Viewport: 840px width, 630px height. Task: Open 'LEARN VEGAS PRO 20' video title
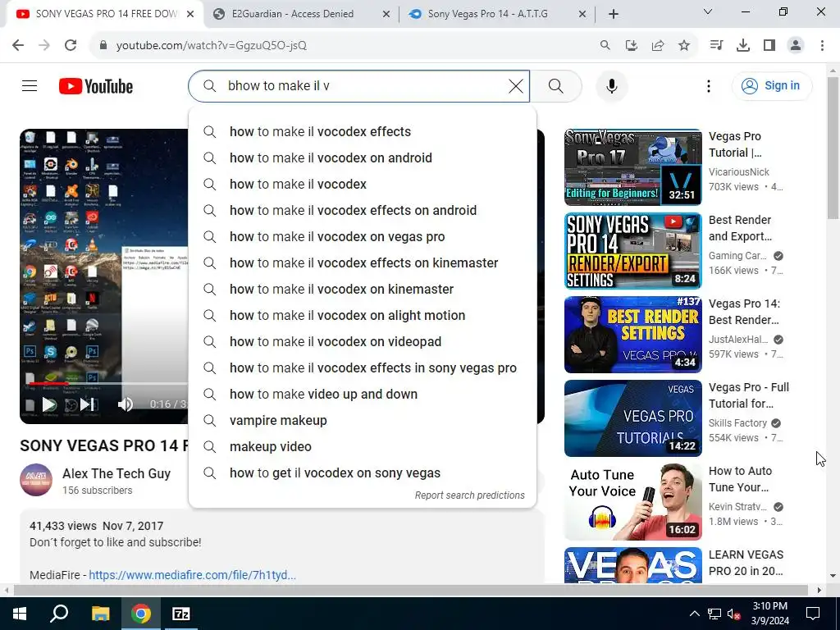coord(746,563)
